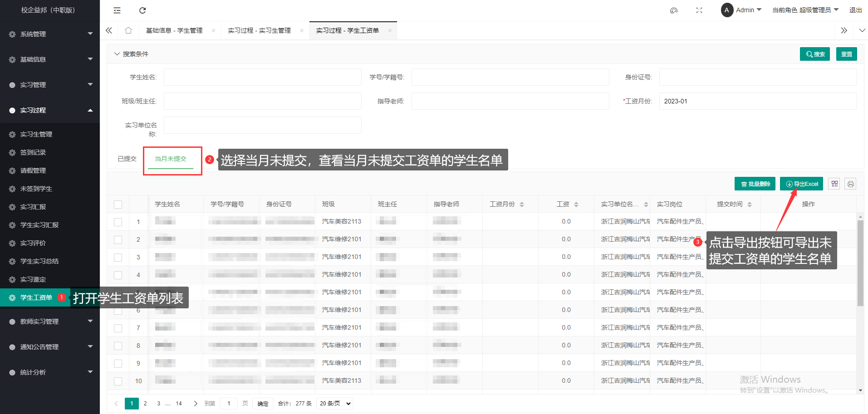The image size is (868, 414).
Task: Expand the 系统管理 sidebar menu
Action: point(50,34)
